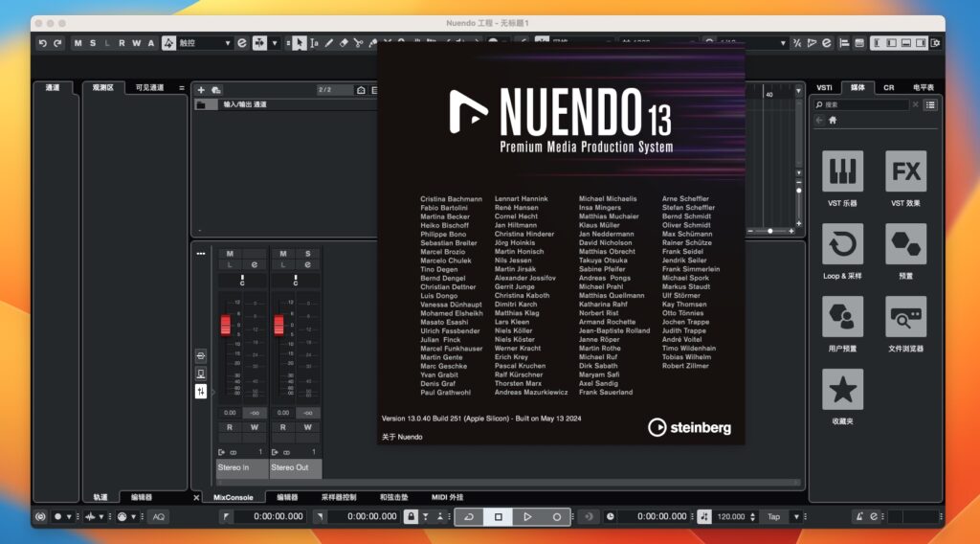980x544 pixels.
Task: Switch to the 可见通道 tab
Action: [149, 87]
